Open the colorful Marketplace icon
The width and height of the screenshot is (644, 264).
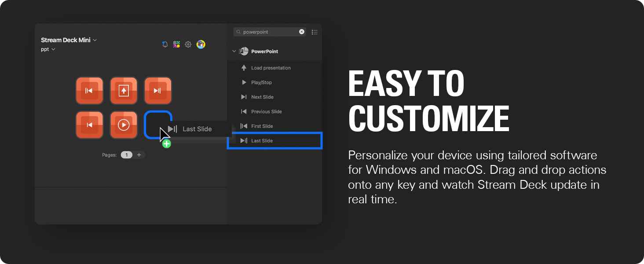[x=176, y=44]
